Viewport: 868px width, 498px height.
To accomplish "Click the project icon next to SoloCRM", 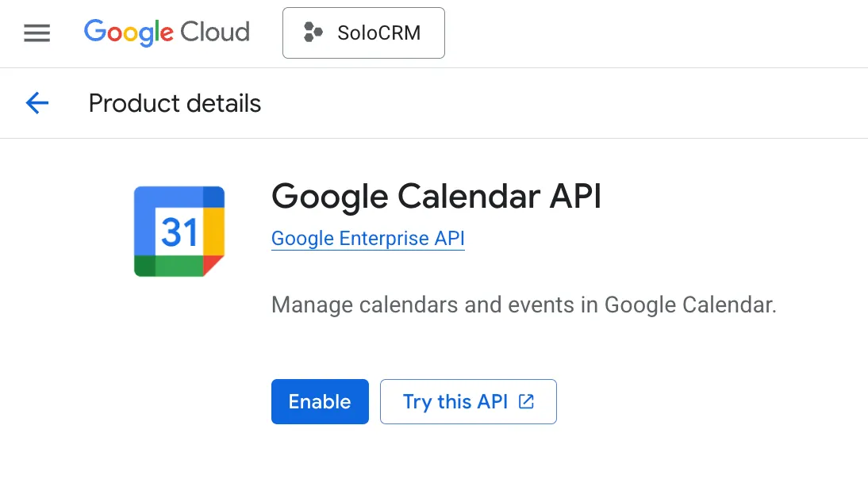I will 313,33.
